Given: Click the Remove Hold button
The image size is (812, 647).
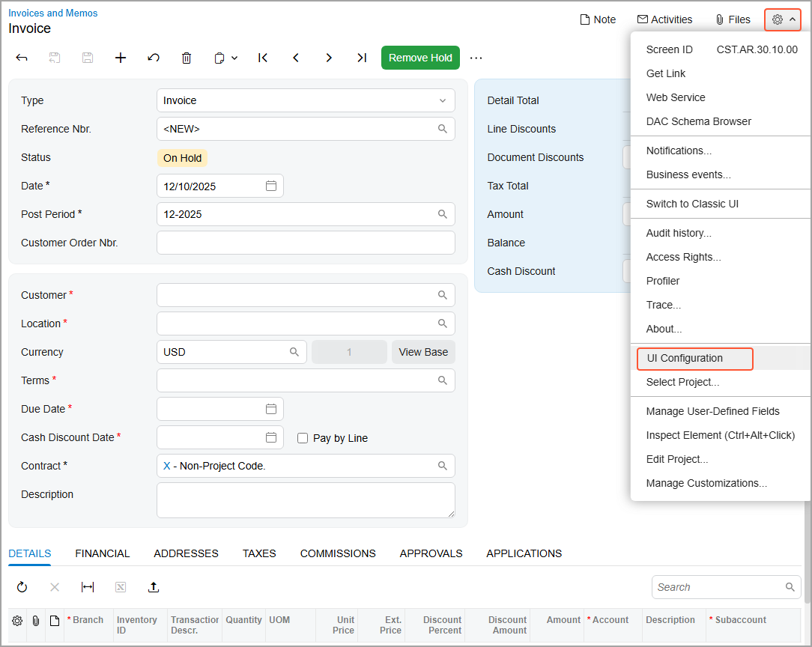Looking at the screenshot, I should coord(420,58).
